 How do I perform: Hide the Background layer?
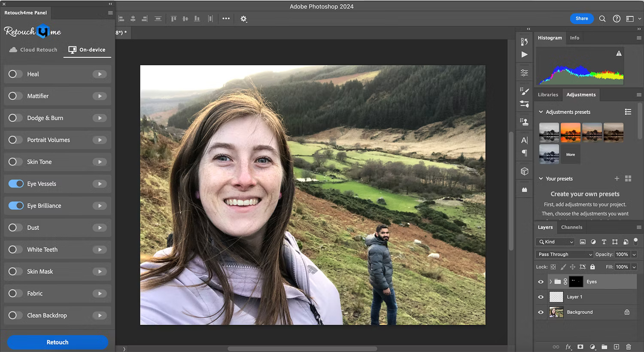[x=541, y=312]
